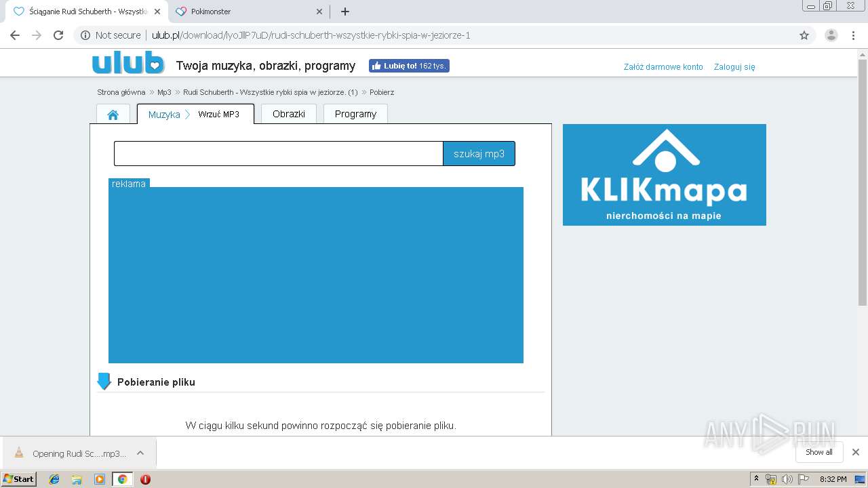
Task: Launch Internet Explorer from the taskbar
Action: click(54, 479)
